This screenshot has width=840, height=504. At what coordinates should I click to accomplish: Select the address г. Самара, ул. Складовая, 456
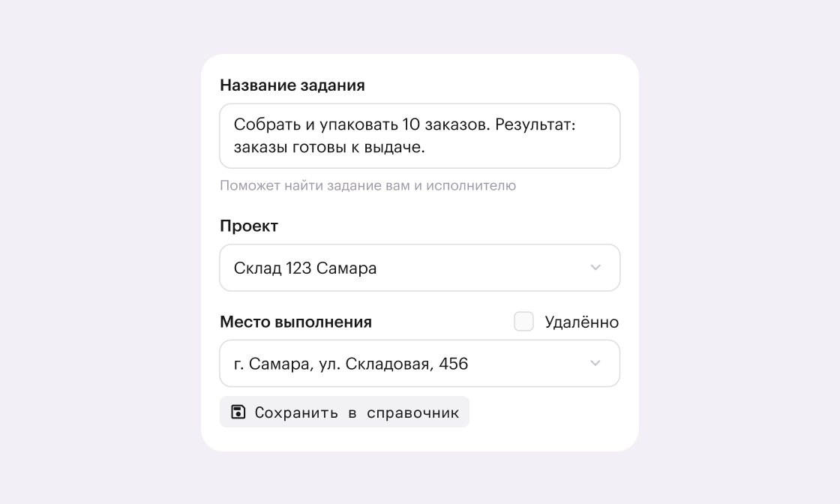pos(352,363)
